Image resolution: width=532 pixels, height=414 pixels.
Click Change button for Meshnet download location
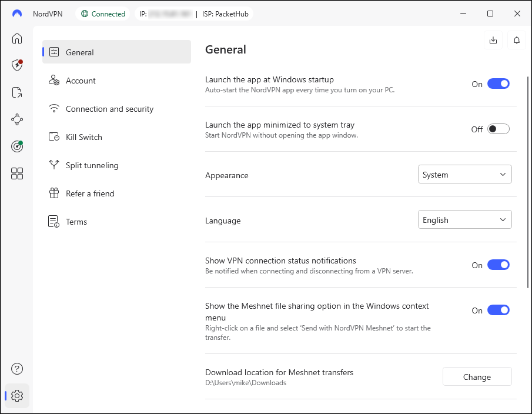tap(477, 377)
